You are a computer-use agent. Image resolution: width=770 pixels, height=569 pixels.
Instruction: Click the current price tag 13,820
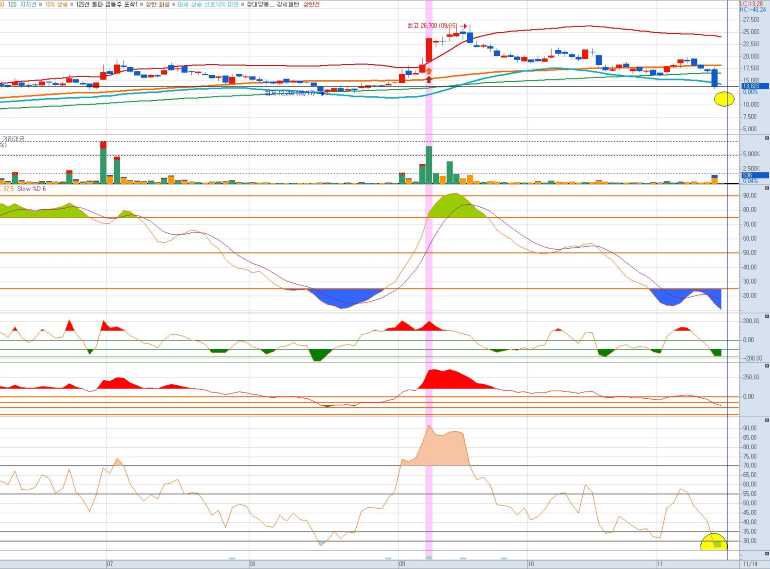point(755,86)
